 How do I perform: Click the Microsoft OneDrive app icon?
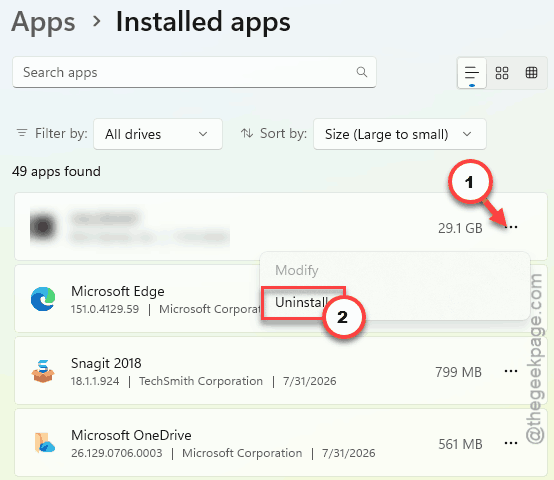click(45, 443)
